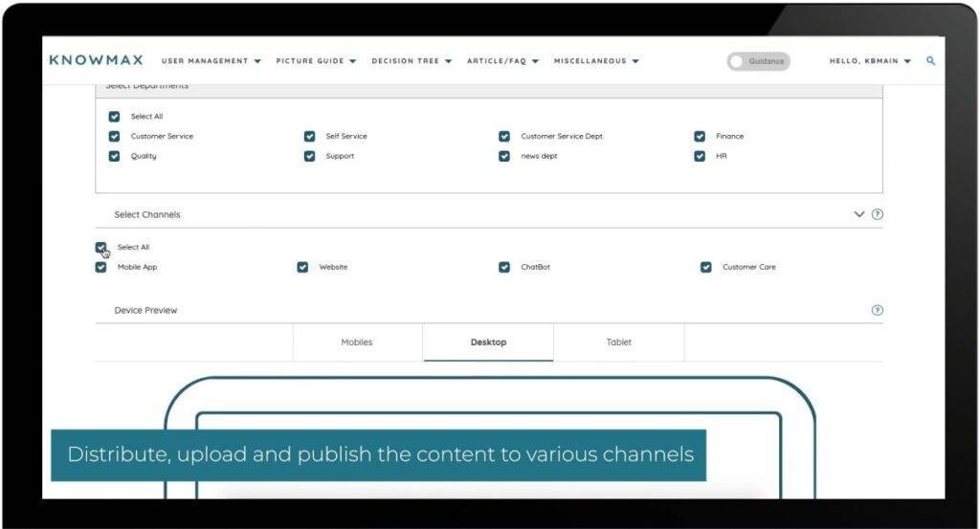Uncheck Quality department checkbox
This screenshot has height=529, width=980.
tap(115, 156)
